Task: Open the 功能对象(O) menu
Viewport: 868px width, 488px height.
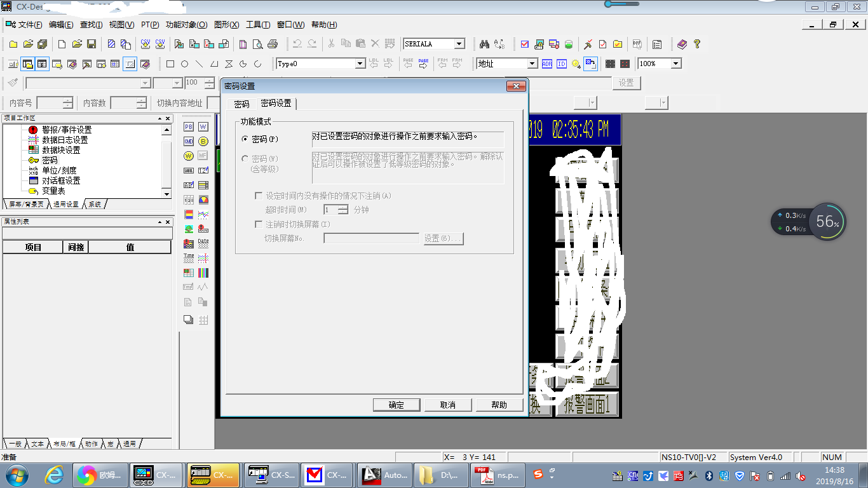Action: click(186, 25)
